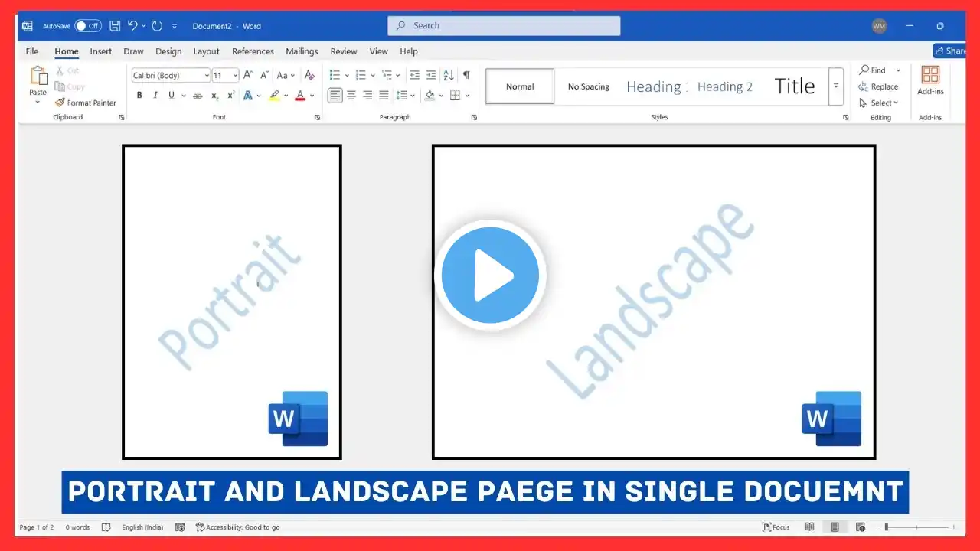
Task: Switch to the References tab
Action: [253, 51]
